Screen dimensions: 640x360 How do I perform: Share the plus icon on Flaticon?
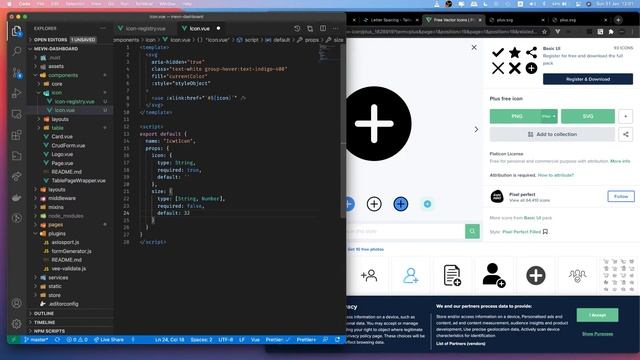pos(625,134)
